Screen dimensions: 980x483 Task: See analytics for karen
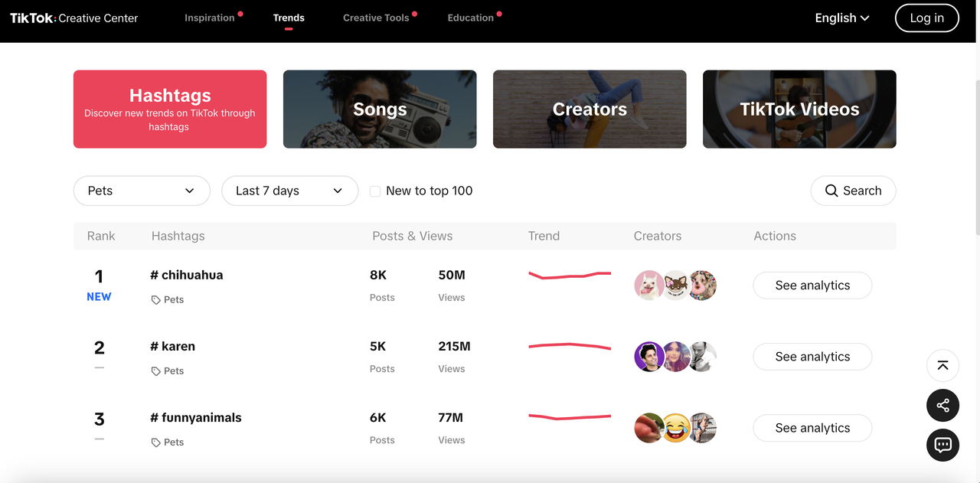click(x=812, y=357)
